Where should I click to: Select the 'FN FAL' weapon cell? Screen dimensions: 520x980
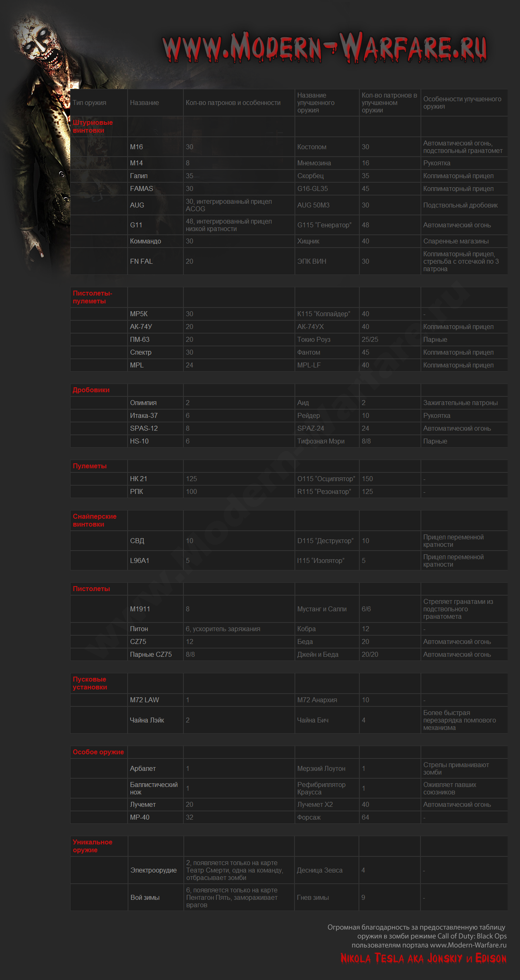coord(155,262)
